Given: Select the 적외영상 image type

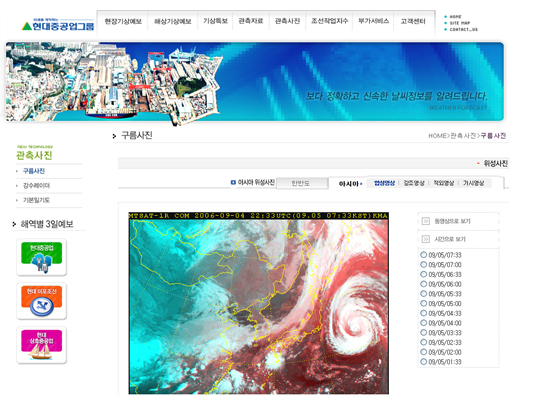Looking at the screenshot, I should [x=443, y=183].
